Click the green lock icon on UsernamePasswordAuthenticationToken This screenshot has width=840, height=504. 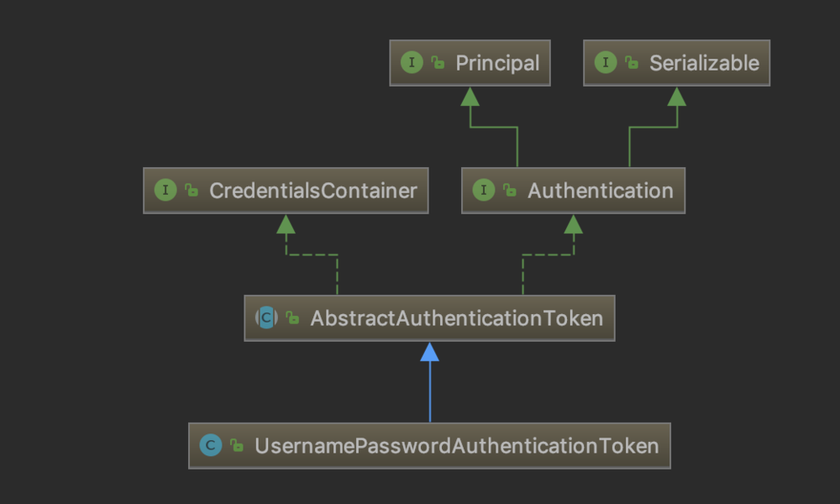(237, 446)
